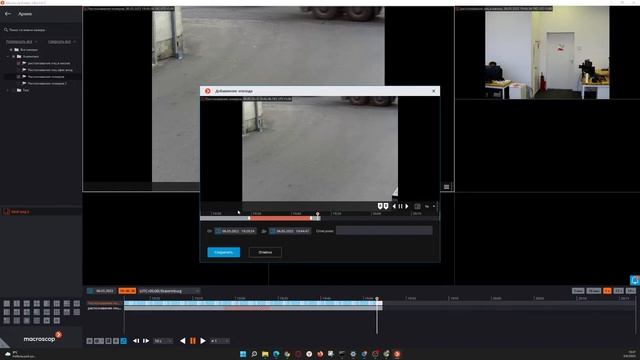Screen dimensions: 640x360
Task: Click the first tool icon in the bottom-left toolbar
Action: (x=89, y=341)
